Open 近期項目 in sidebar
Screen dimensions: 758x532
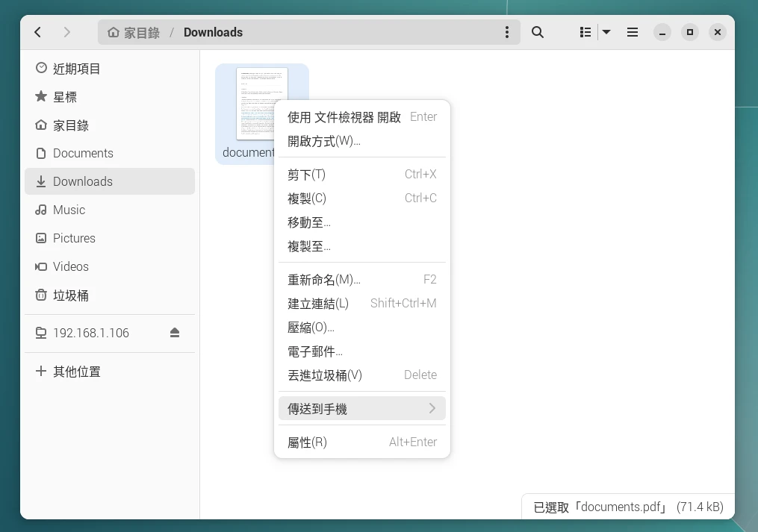tap(76, 69)
